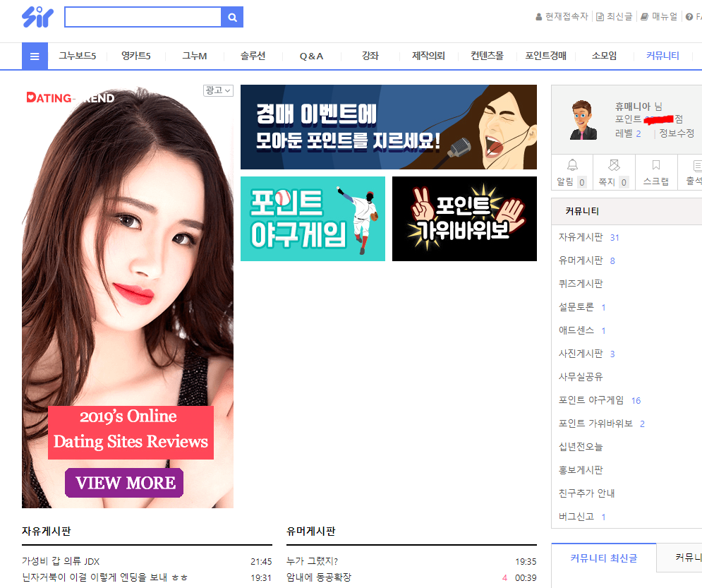Go to 포인트경매 menu
Viewport: 702px width, 588px height.
(545, 56)
